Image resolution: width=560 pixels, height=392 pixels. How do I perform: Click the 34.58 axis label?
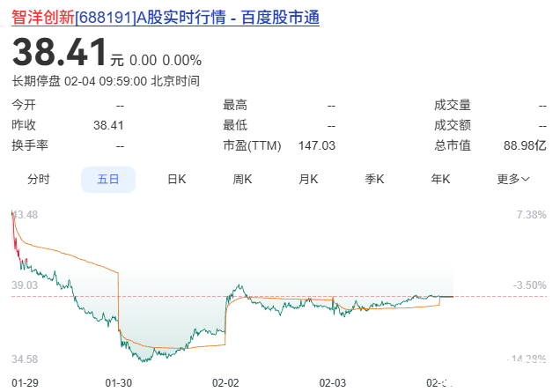(25, 359)
